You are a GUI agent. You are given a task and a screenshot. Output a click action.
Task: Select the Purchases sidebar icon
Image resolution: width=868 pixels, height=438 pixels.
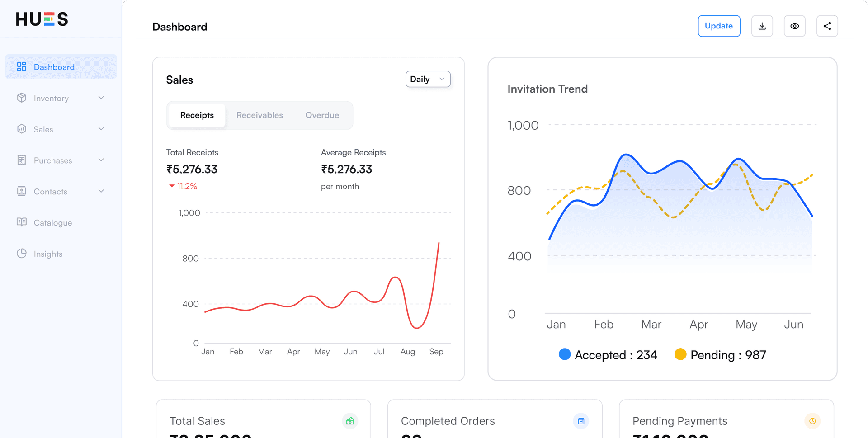pos(21,160)
